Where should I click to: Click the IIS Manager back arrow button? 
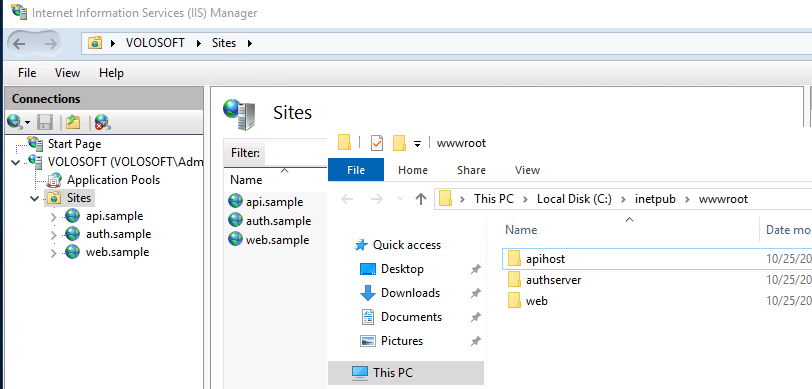tap(19, 44)
